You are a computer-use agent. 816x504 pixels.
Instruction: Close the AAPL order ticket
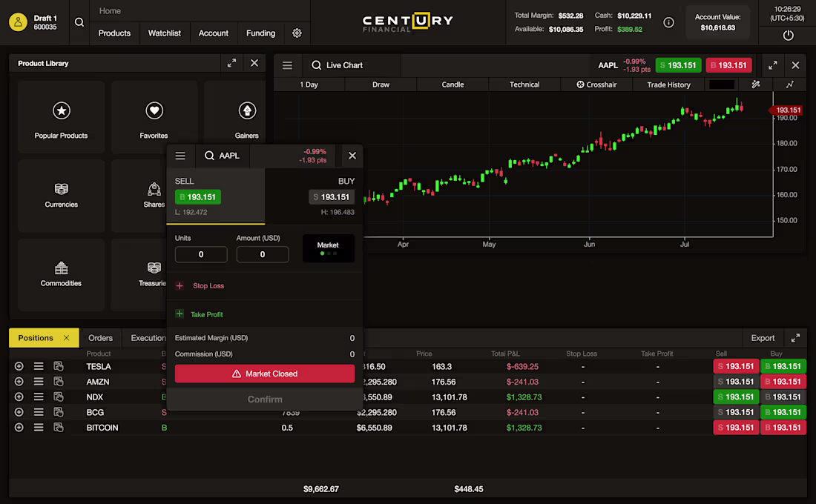coord(352,156)
